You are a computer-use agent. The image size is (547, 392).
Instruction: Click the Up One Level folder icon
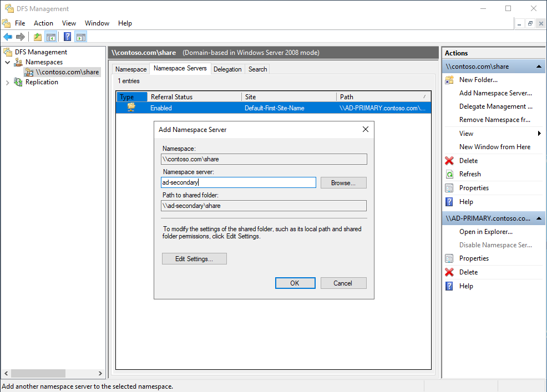[x=38, y=37]
